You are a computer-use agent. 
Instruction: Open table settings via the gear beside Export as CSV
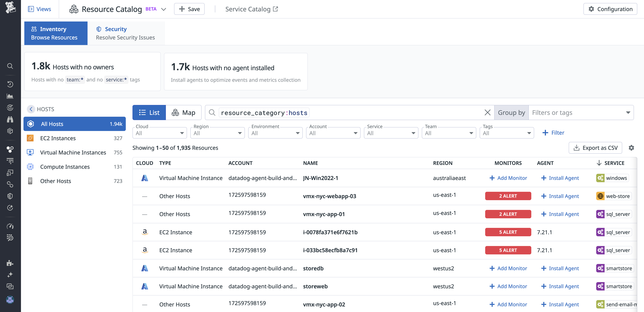pos(631,148)
